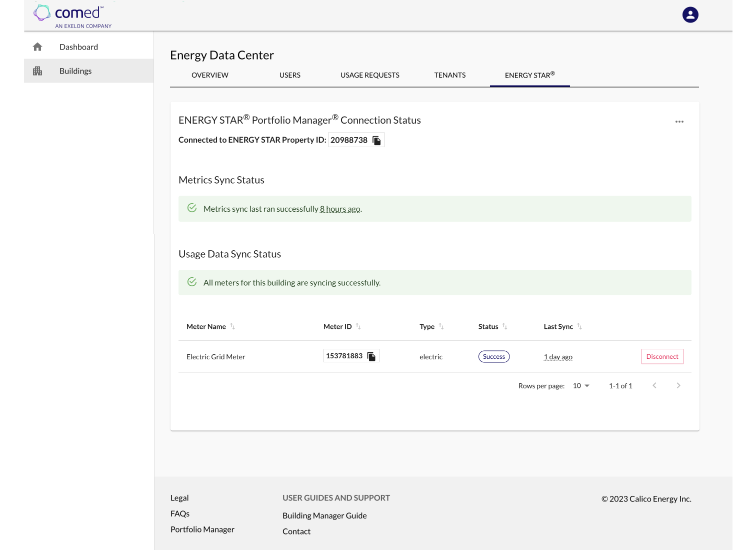Switch to the OVERVIEW tab

(x=210, y=75)
